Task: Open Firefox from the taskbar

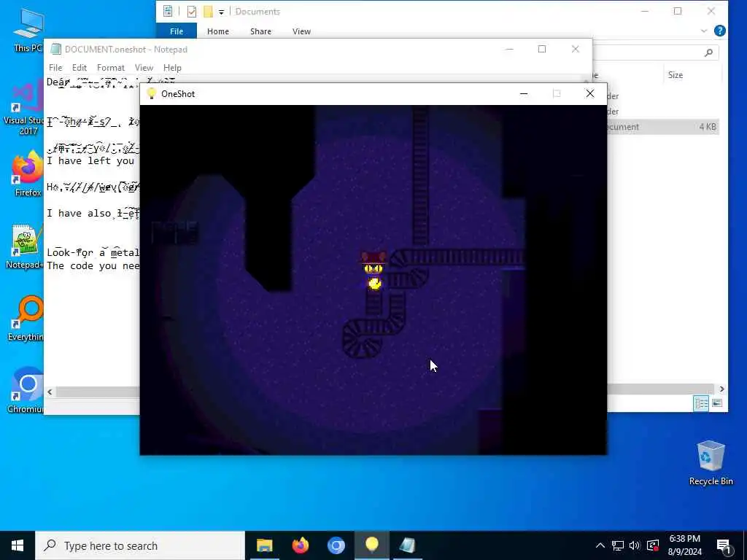Action: (x=300, y=545)
